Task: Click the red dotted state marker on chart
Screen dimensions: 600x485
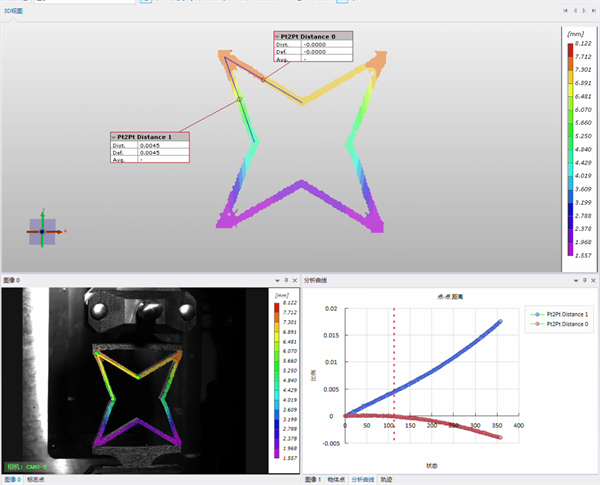Action: coord(394,374)
